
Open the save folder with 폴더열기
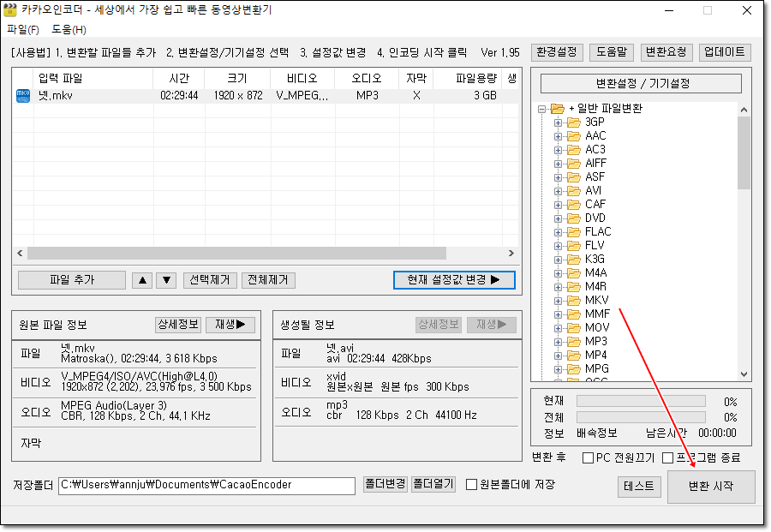coord(433,484)
